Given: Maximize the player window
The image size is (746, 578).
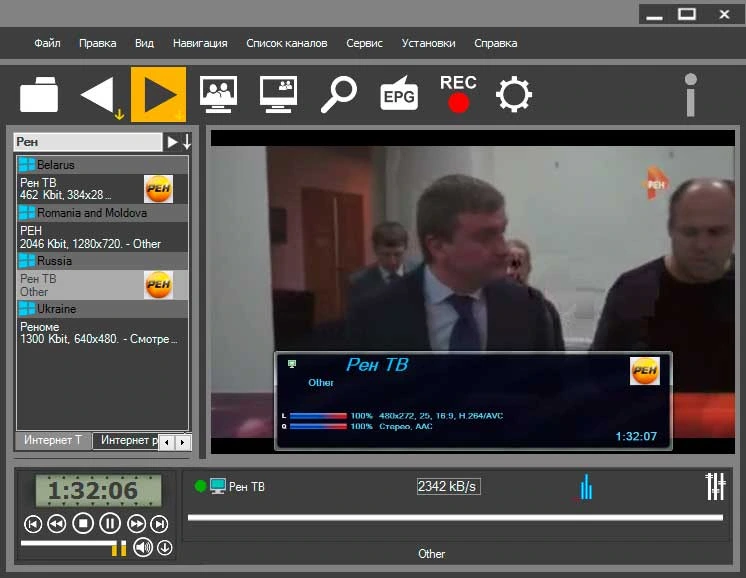Looking at the screenshot, I should coord(687,14).
